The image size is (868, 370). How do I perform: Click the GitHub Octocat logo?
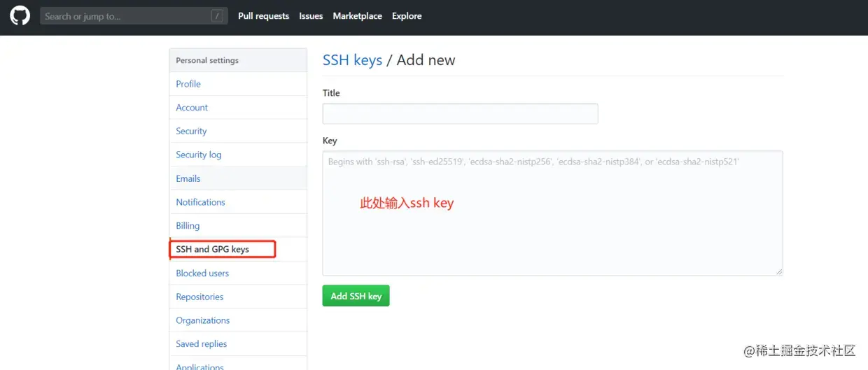coord(20,16)
